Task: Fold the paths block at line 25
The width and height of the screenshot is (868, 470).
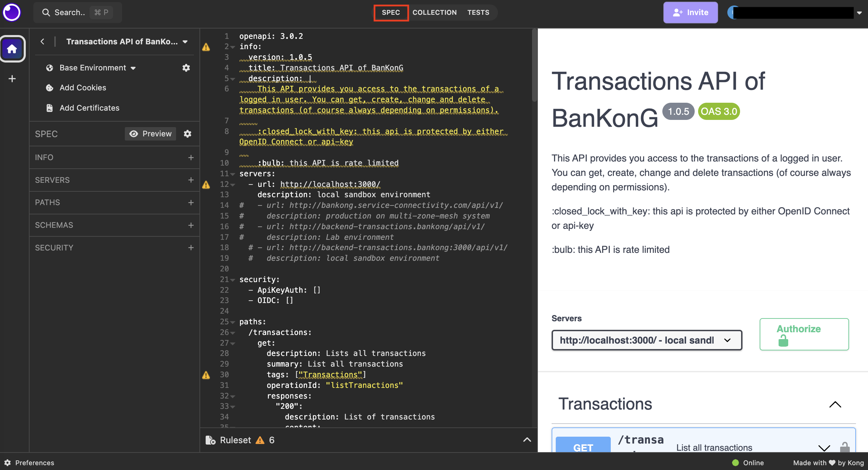Action: pyautogui.click(x=233, y=322)
